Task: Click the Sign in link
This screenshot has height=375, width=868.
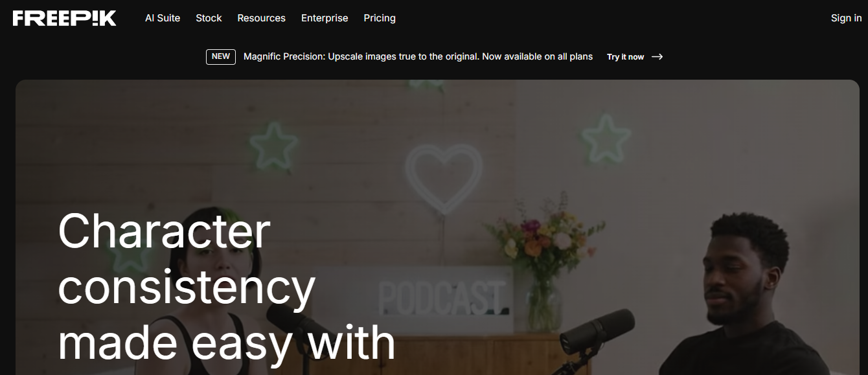Action: click(x=846, y=18)
